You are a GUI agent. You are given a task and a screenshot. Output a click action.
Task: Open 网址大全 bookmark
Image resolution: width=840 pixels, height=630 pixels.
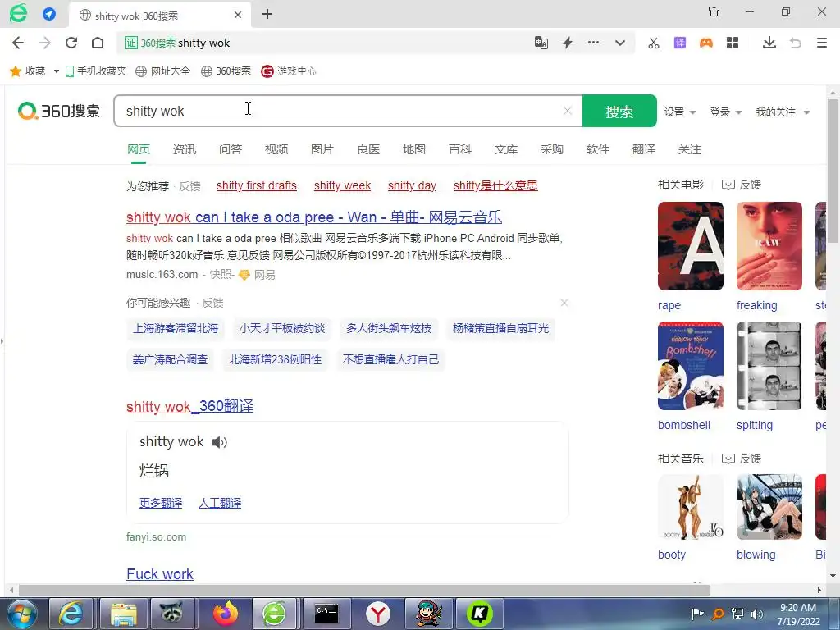(x=163, y=71)
